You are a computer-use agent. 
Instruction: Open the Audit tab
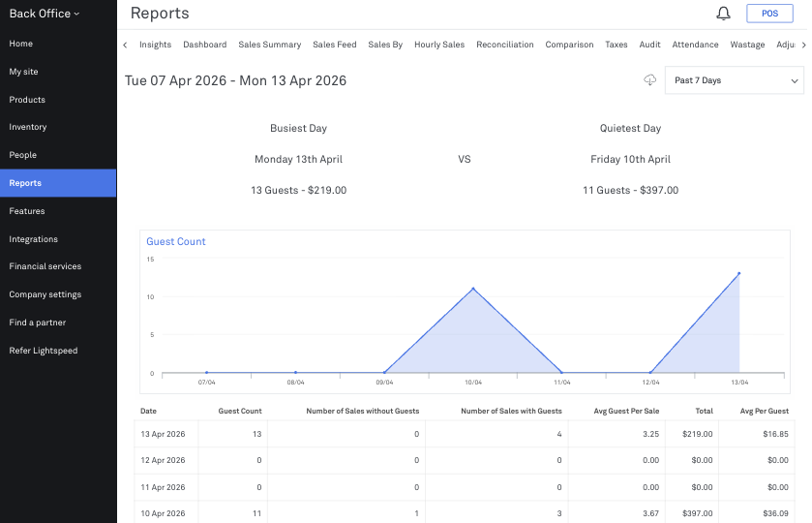click(x=649, y=45)
